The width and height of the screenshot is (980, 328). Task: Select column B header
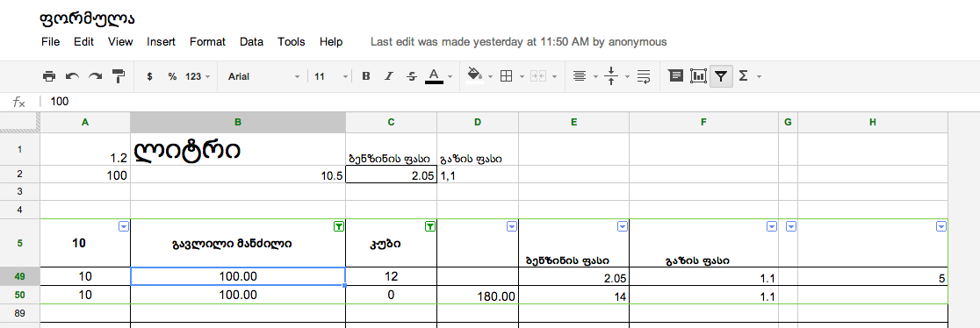click(237, 123)
